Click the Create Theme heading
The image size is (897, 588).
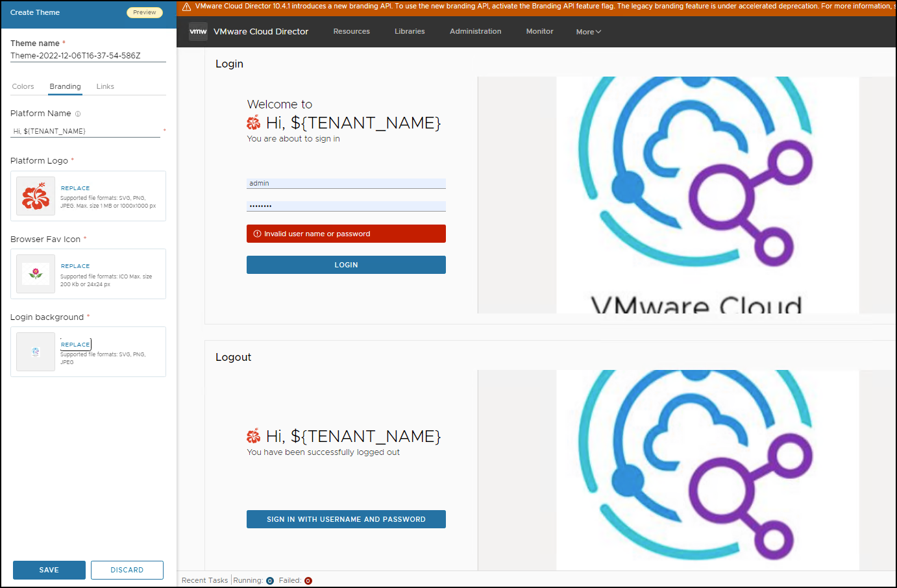pyautogui.click(x=35, y=12)
